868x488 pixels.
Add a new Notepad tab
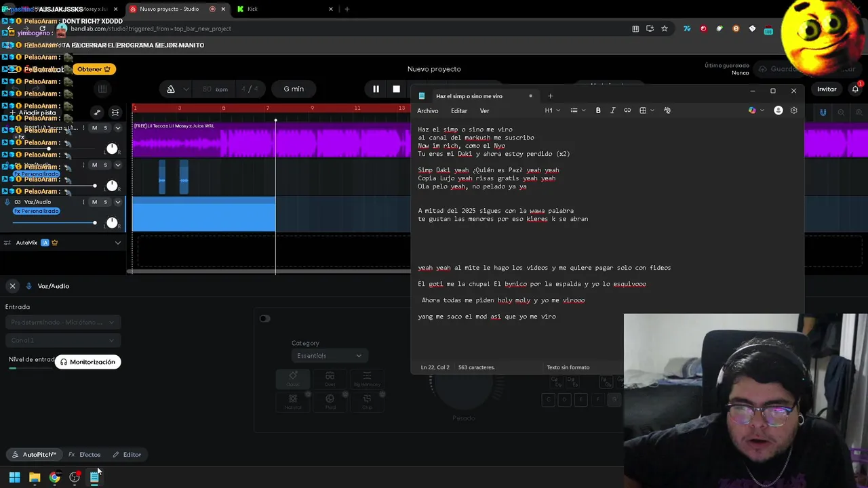550,96
